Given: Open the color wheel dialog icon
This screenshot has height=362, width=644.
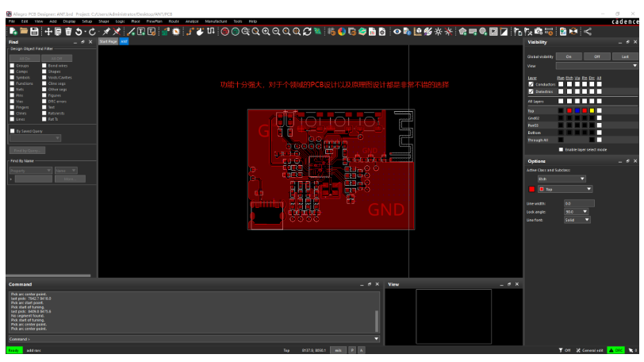Looking at the screenshot, I should click(342, 32).
